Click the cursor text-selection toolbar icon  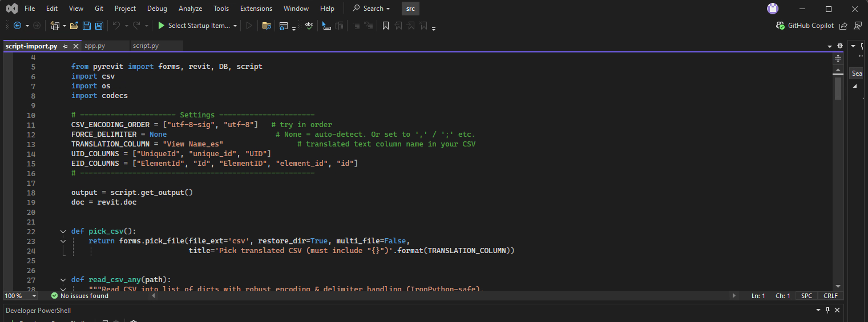326,26
